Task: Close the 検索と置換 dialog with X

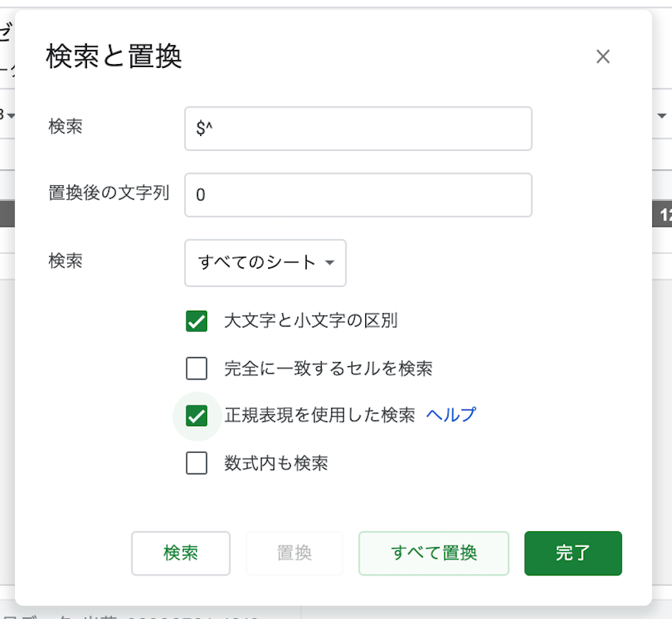Action: [603, 56]
